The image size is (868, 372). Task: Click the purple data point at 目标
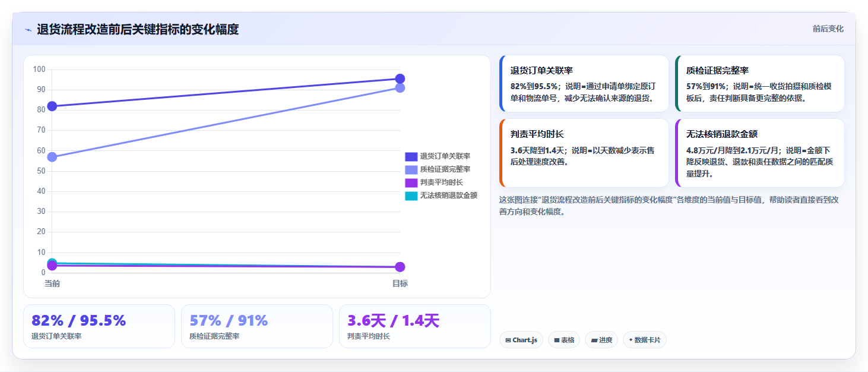point(400,267)
